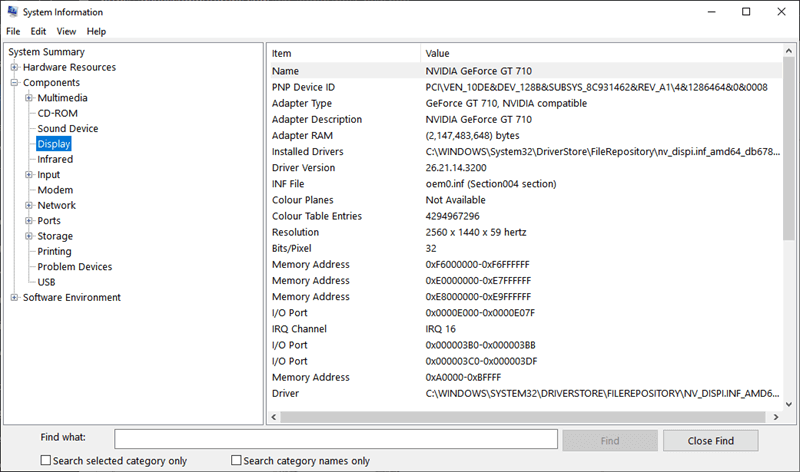Viewport: 800px width, 472px height.
Task: Open the File menu
Action: 13,32
